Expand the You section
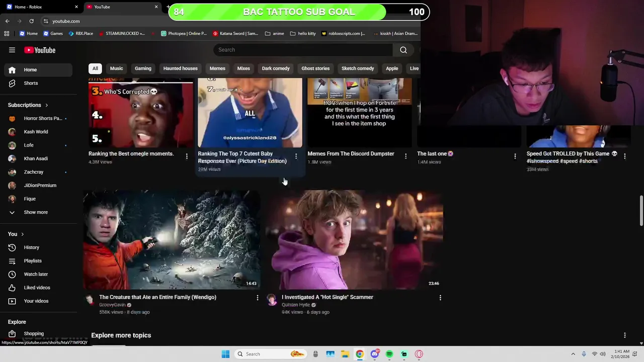Screen dimensions: 644x362 [16, 234]
